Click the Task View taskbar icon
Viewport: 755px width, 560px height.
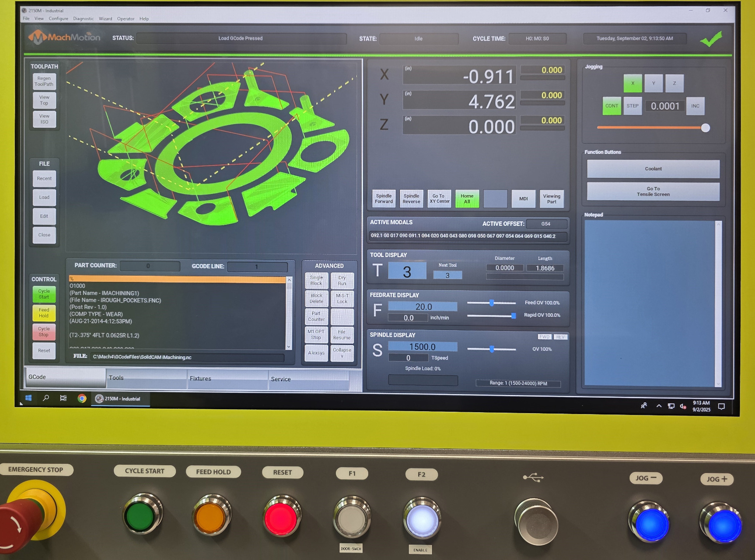pos(63,398)
